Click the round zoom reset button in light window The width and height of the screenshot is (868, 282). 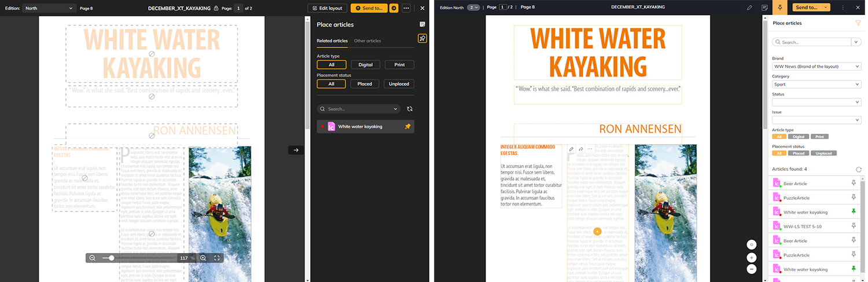752,244
